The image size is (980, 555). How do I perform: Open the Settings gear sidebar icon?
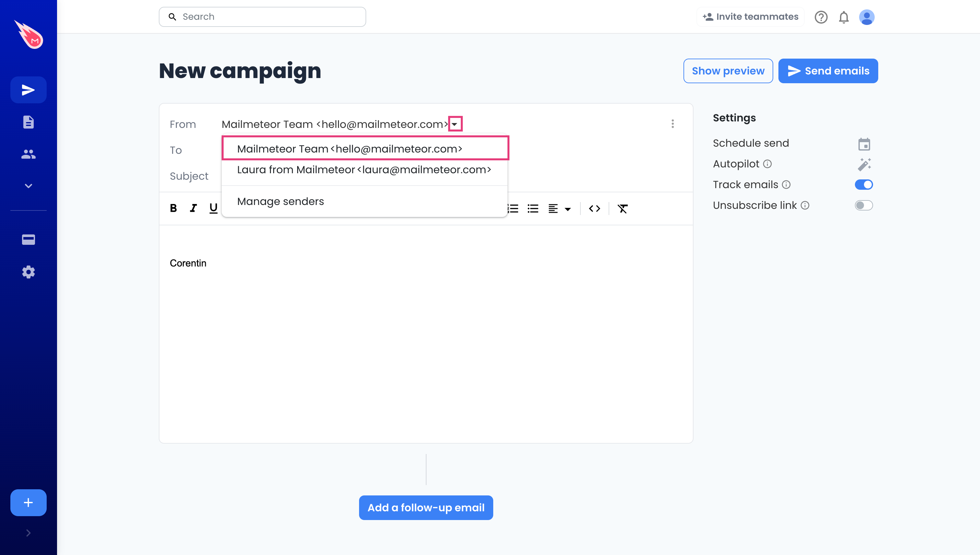(x=28, y=272)
